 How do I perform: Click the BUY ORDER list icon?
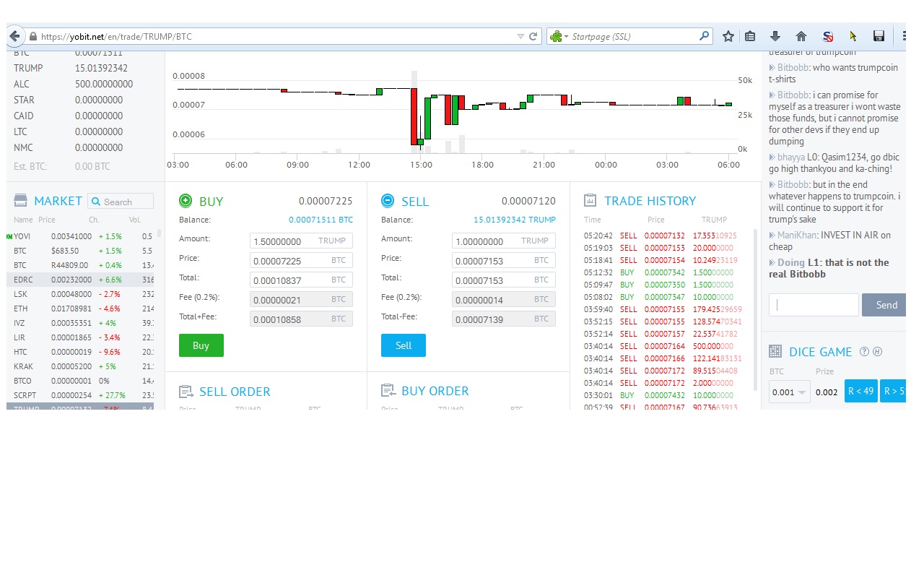[388, 390]
